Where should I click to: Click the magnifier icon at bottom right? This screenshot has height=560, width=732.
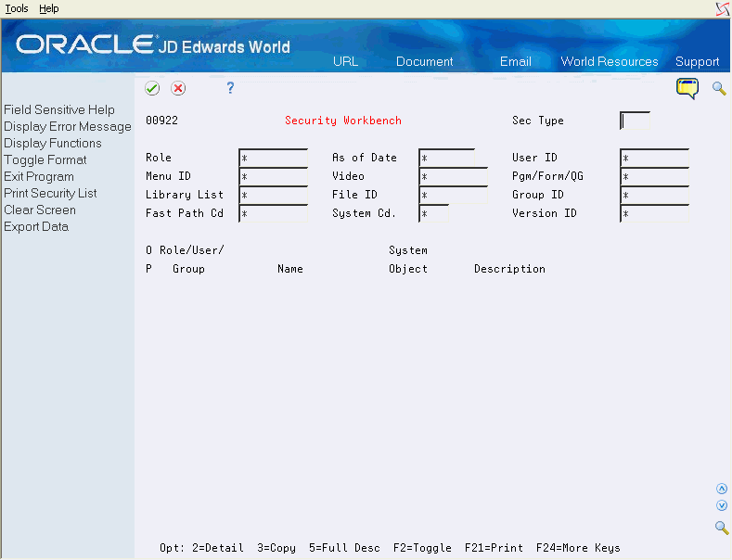click(722, 528)
